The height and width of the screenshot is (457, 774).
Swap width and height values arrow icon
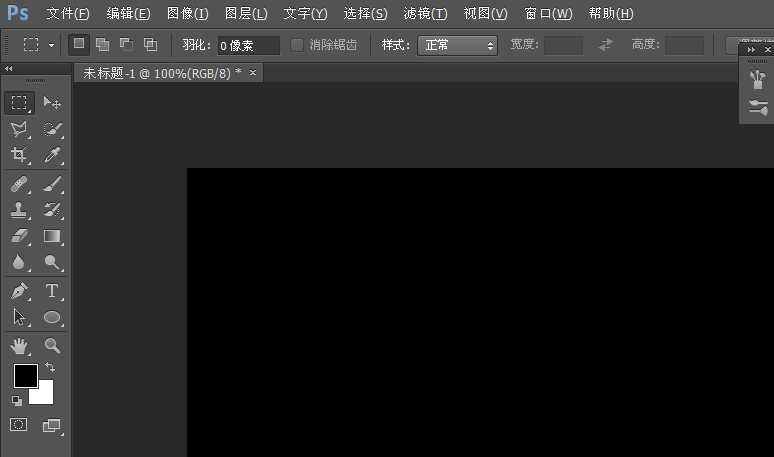pyautogui.click(x=606, y=45)
